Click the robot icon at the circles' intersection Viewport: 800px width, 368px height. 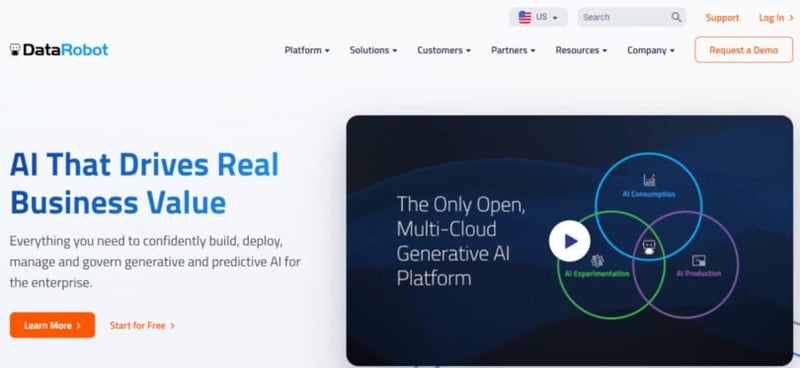(648, 248)
